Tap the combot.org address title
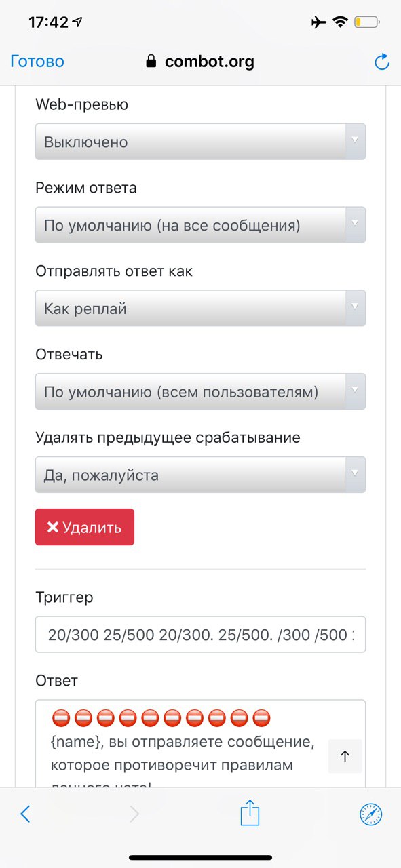 click(210, 62)
